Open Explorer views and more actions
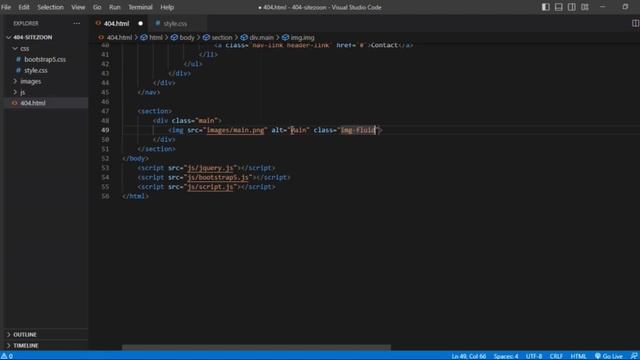 point(76,23)
